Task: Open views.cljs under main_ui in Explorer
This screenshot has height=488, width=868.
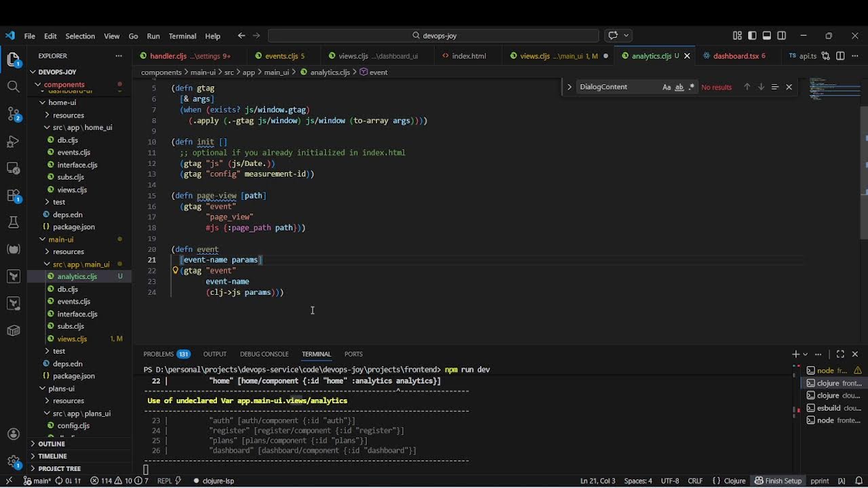Action: click(x=72, y=339)
